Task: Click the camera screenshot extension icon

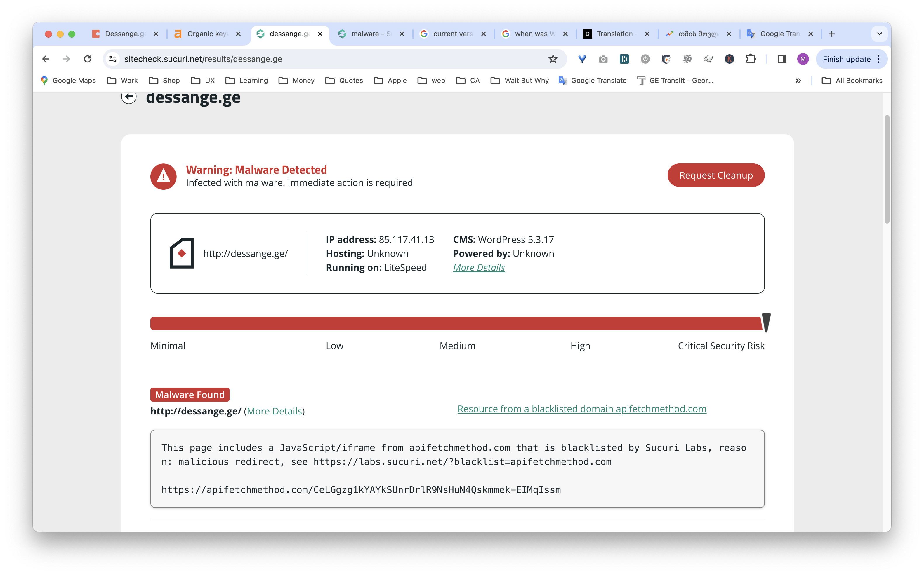Action: tap(603, 59)
